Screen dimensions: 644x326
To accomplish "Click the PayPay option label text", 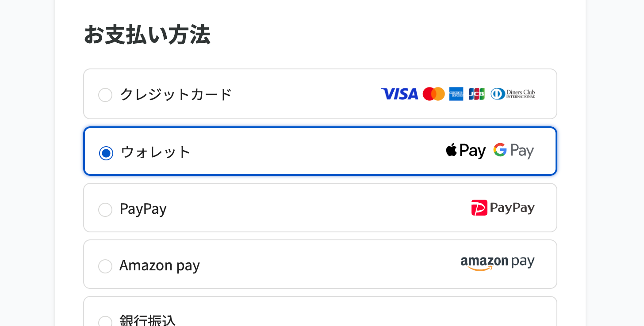I will 143,209.
